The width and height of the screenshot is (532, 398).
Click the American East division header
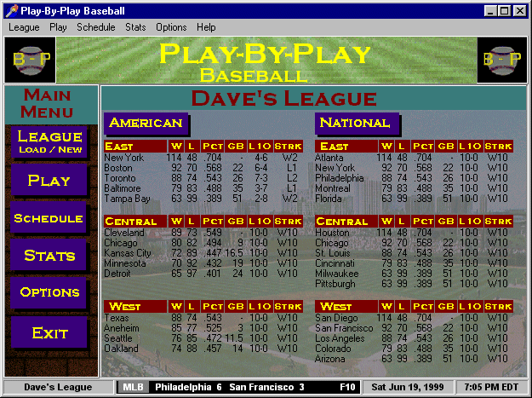(x=135, y=147)
